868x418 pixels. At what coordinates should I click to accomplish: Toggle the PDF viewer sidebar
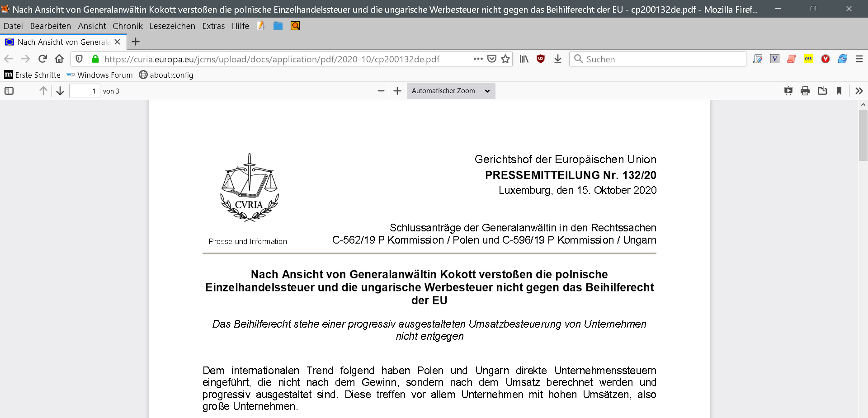tap(9, 91)
